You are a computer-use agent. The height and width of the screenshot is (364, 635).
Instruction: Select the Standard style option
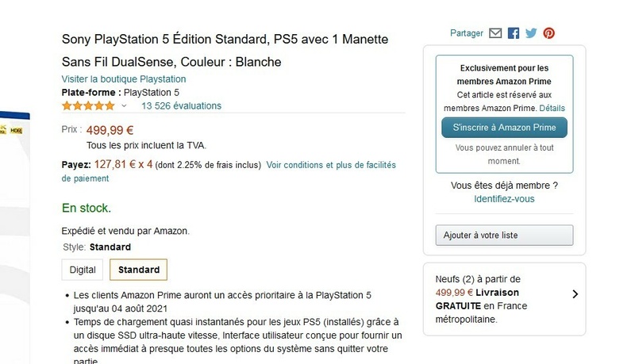tap(139, 270)
